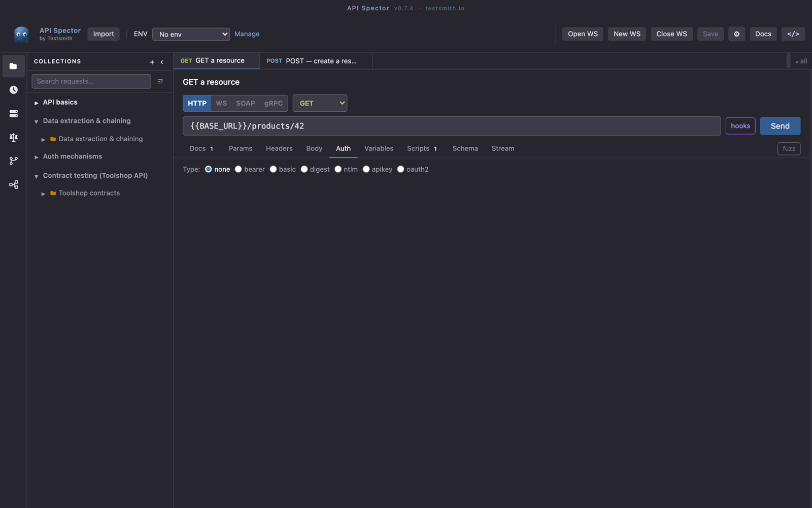Image resolution: width=812 pixels, height=508 pixels.
Task: Click the Search requests input field
Action: [91, 81]
